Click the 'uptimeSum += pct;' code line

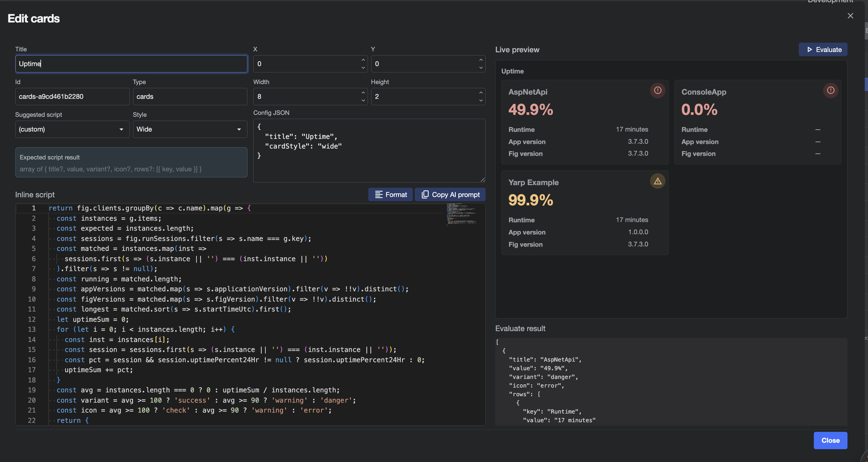tap(99, 370)
